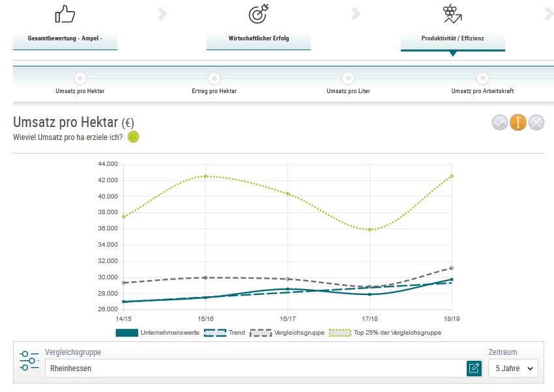Click the grapes Produktivität icon

(452, 14)
